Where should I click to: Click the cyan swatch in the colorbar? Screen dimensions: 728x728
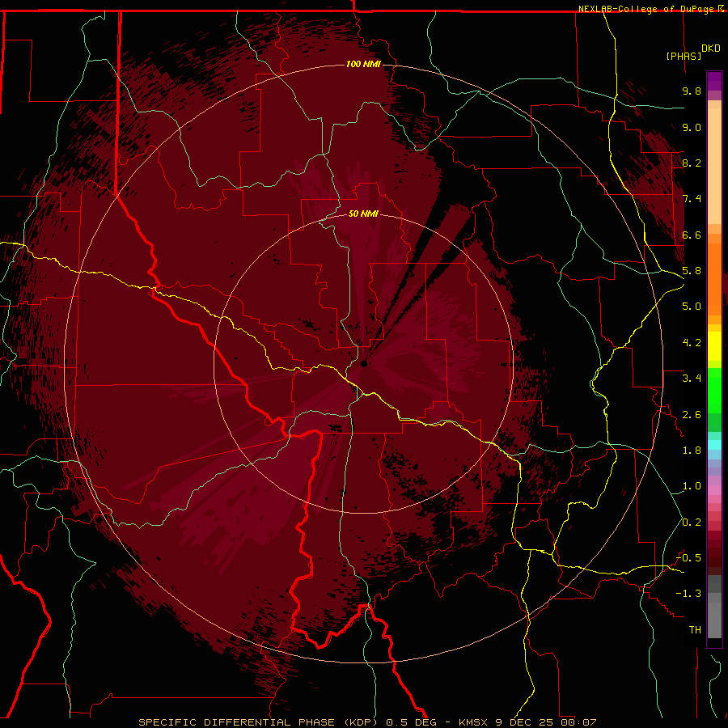(x=714, y=445)
